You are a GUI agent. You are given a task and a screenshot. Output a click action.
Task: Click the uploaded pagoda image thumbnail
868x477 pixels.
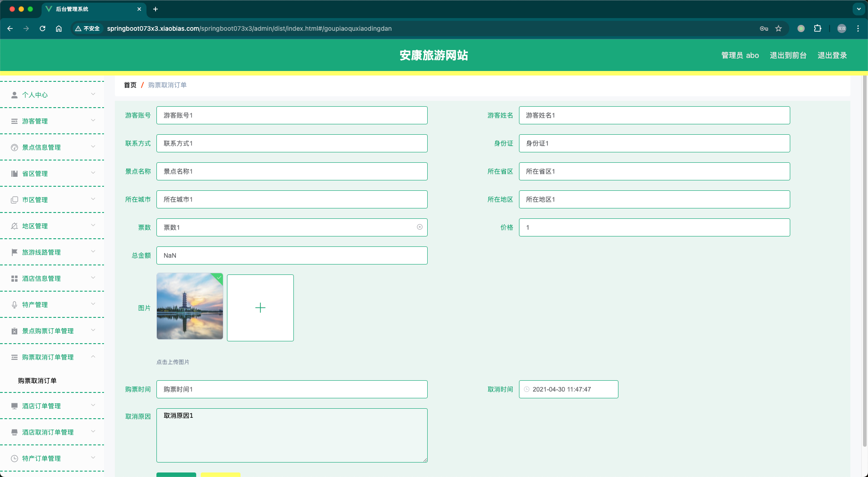[x=190, y=306]
